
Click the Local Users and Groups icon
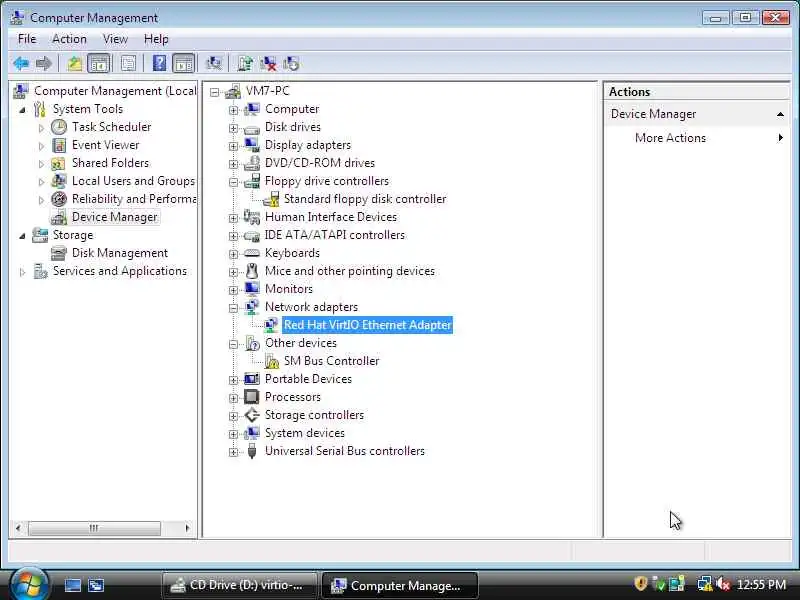tap(59, 181)
